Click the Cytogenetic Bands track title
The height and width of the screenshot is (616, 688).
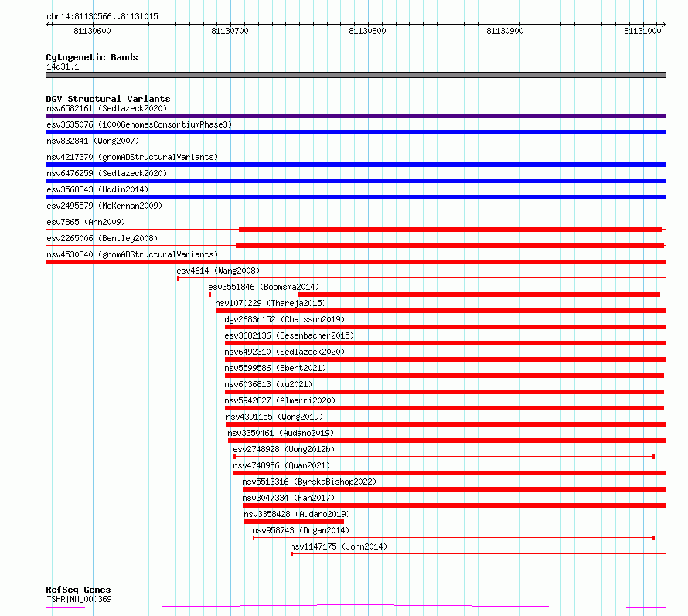click(x=92, y=57)
